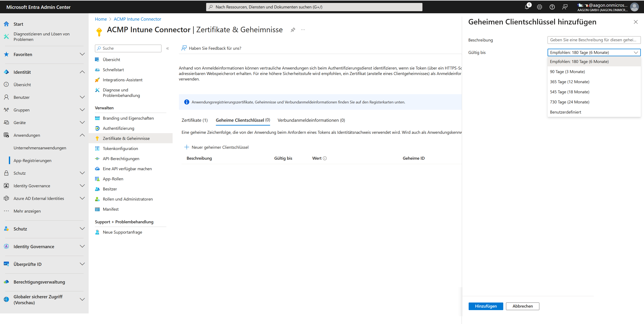Viewport: 644px width, 324px height.
Task: Open the Verbundanmeldeinformationen tab
Action: pyautogui.click(x=311, y=120)
